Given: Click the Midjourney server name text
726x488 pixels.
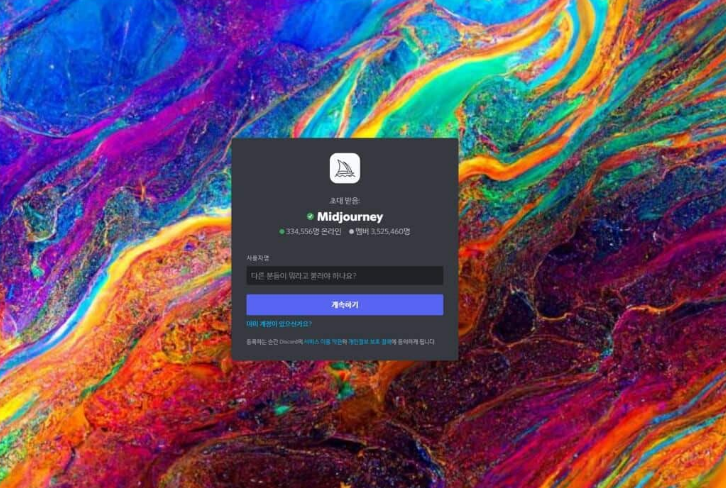Looking at the screenshot, I should coord(350,217).
